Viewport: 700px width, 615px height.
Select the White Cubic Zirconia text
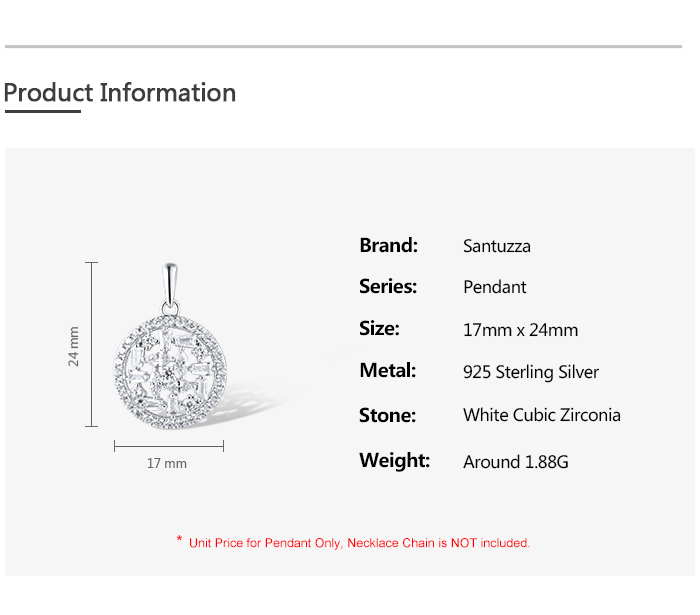[542, 415]
